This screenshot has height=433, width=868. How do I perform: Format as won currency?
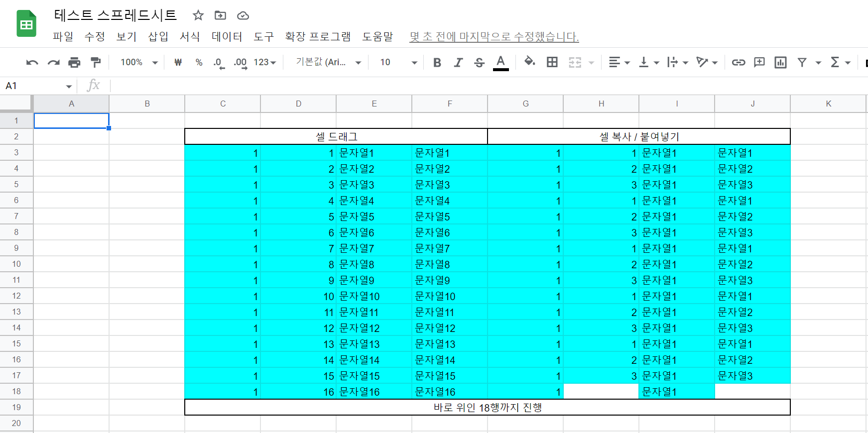(178, 62)
